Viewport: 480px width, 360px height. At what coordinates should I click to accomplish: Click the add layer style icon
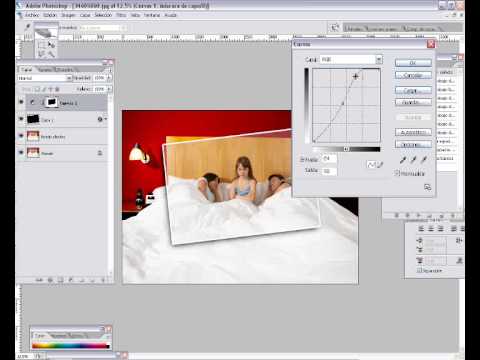(x=50, y=280)
